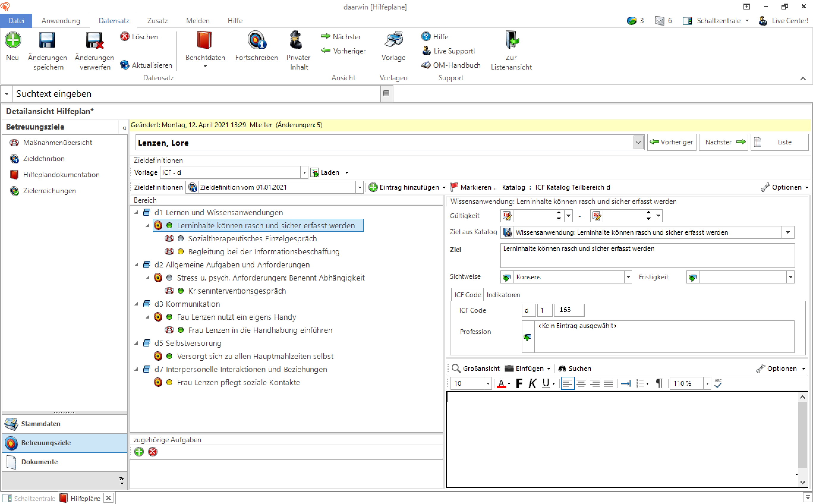The image size is (813, 504).
Task: Click in the Suchtext eingeben search field
Action: click(x=197, y=94)
